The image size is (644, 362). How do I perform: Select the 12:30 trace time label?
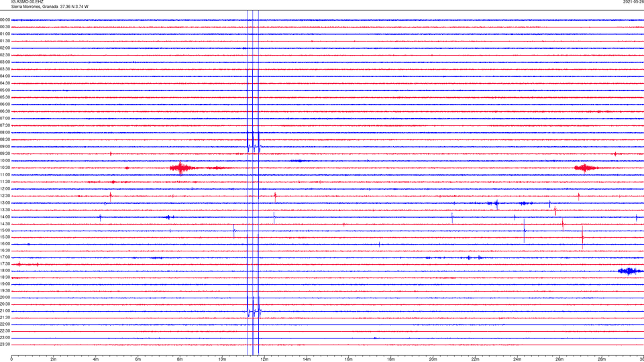pos(5,196)
